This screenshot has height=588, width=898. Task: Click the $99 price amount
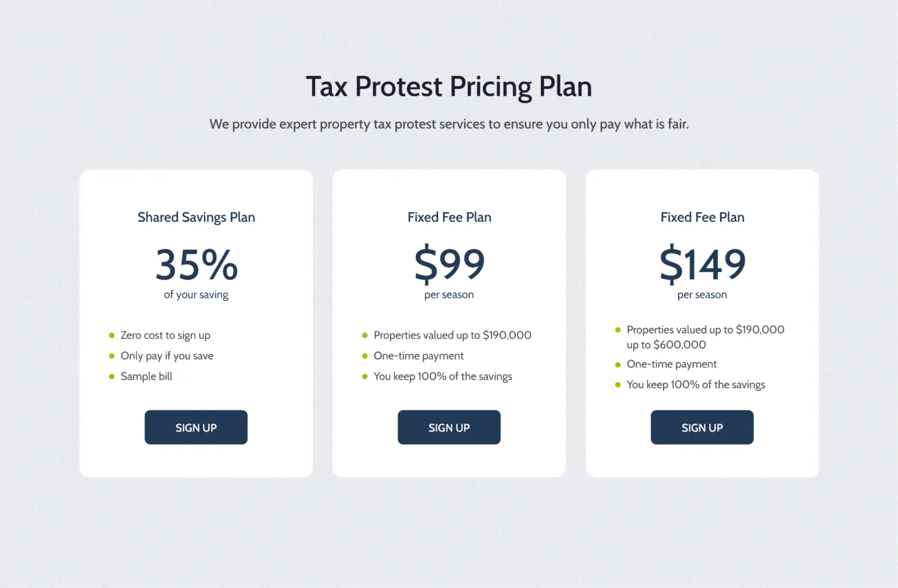pyautogui.click(x=449, y=264)
